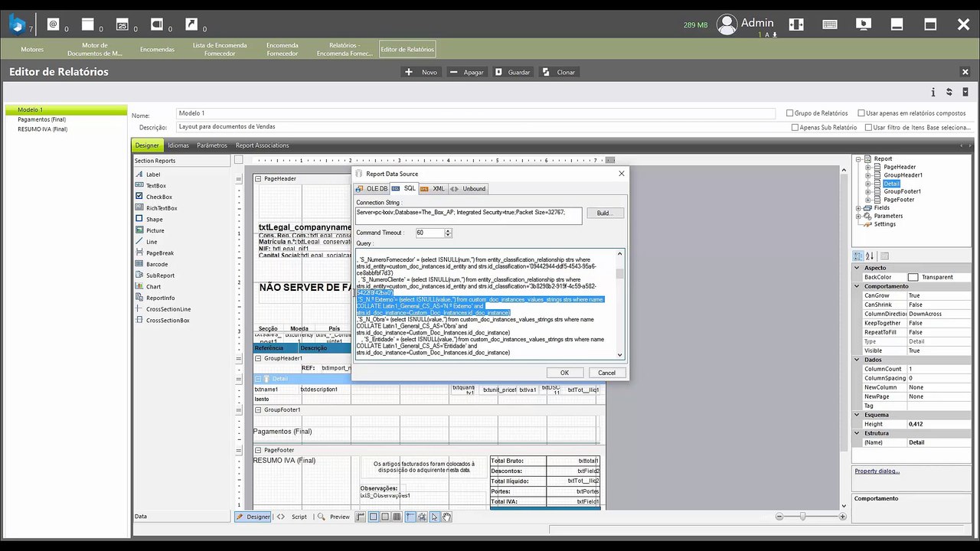Click the query box vertical scrollbar

(x=620, y=305)
